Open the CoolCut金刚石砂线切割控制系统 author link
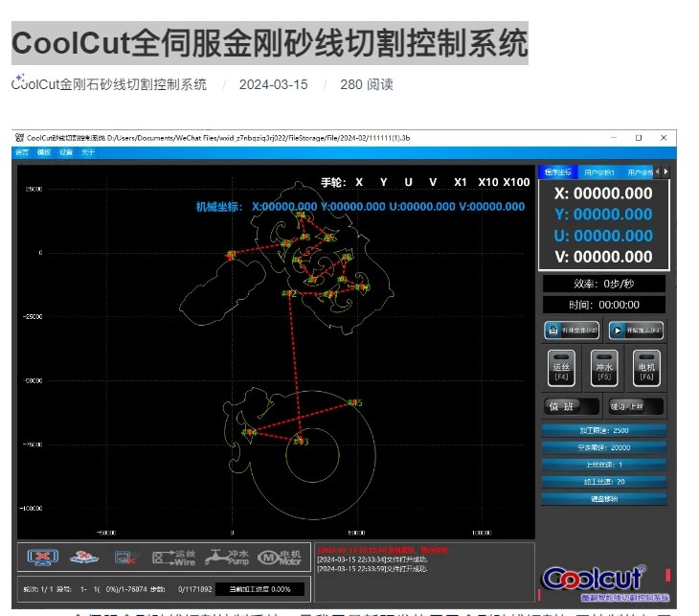Image resolution: width=699 pixels, height=616 pixels. pos(109,84)
